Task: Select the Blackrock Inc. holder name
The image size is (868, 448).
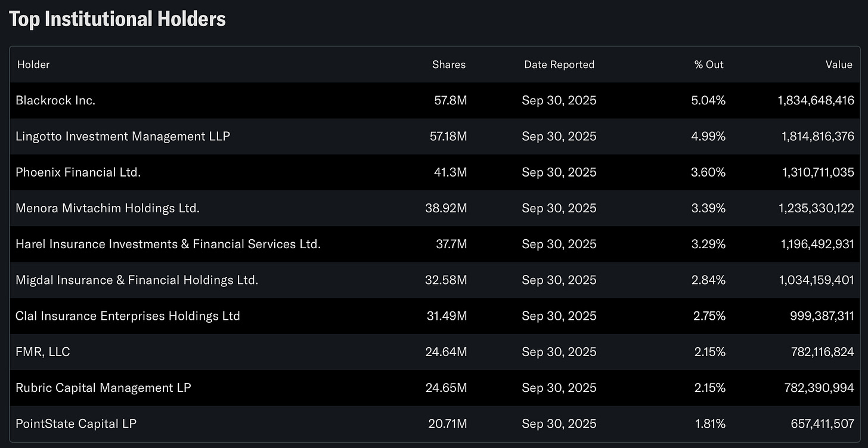Action: coord(55,100)
